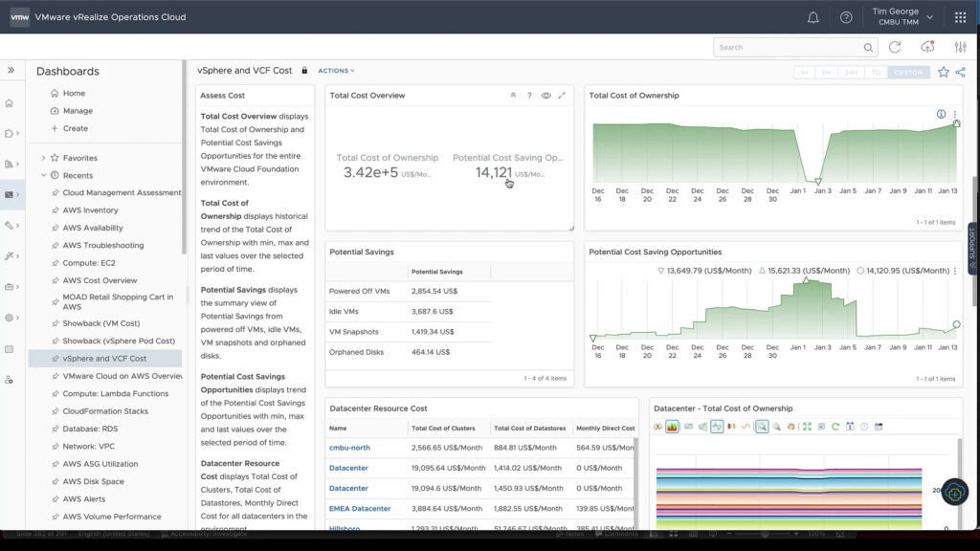This screenshot has width=980, height=551.
Task: Open the cmbu-north datacenter link
Action: coord(349,448)
